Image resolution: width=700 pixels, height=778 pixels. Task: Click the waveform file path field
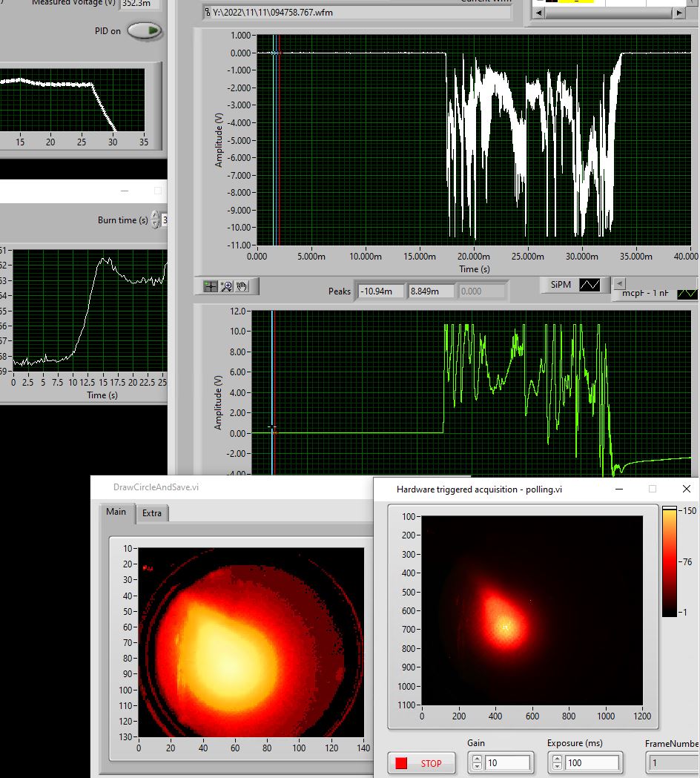(x=357, y=13)
